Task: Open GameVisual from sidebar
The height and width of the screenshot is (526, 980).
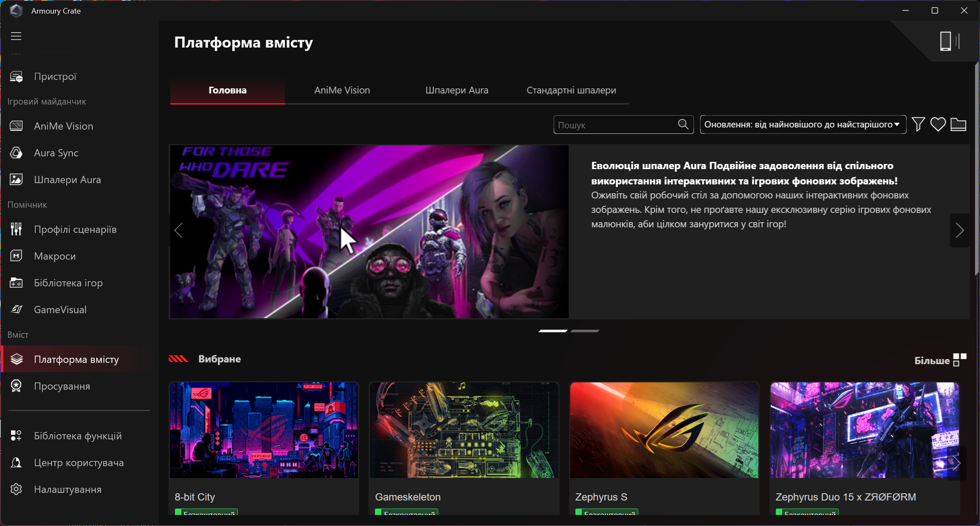Action: tap(60, 310)
